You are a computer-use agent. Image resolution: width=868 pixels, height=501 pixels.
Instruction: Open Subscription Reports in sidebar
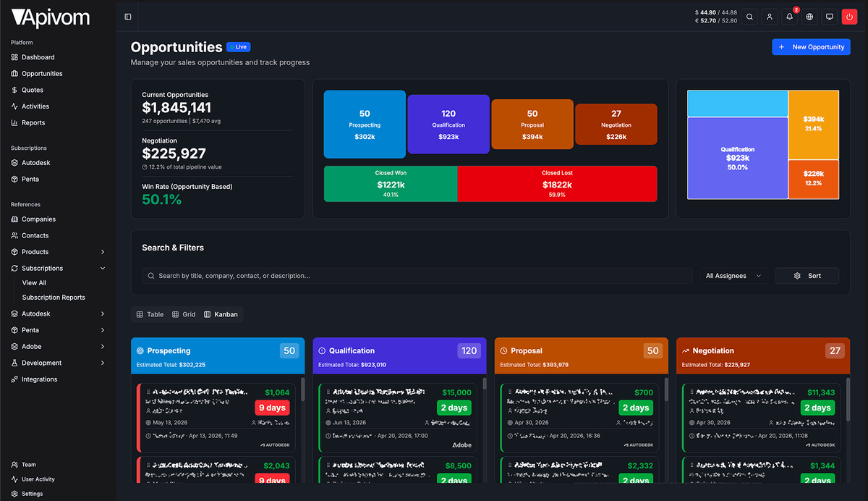54,298
